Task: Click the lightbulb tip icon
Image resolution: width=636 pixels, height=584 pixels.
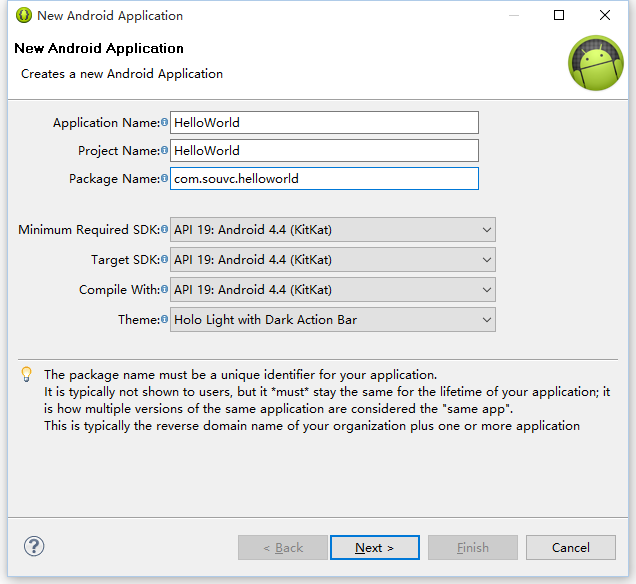Action: (27, 375)
